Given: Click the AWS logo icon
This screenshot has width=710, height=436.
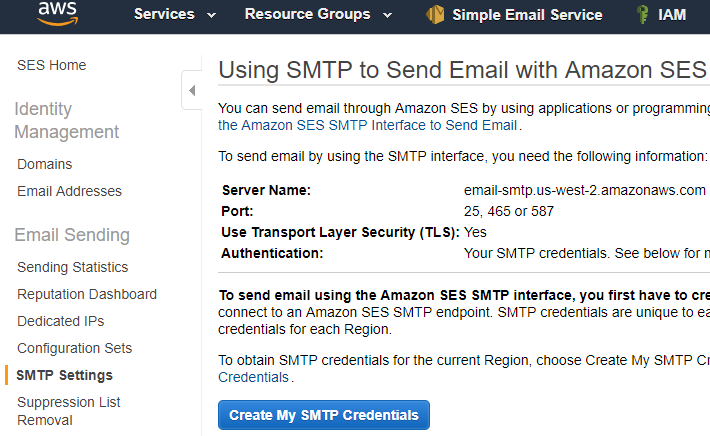Looking at the screenshot, I should click(57, 12).
